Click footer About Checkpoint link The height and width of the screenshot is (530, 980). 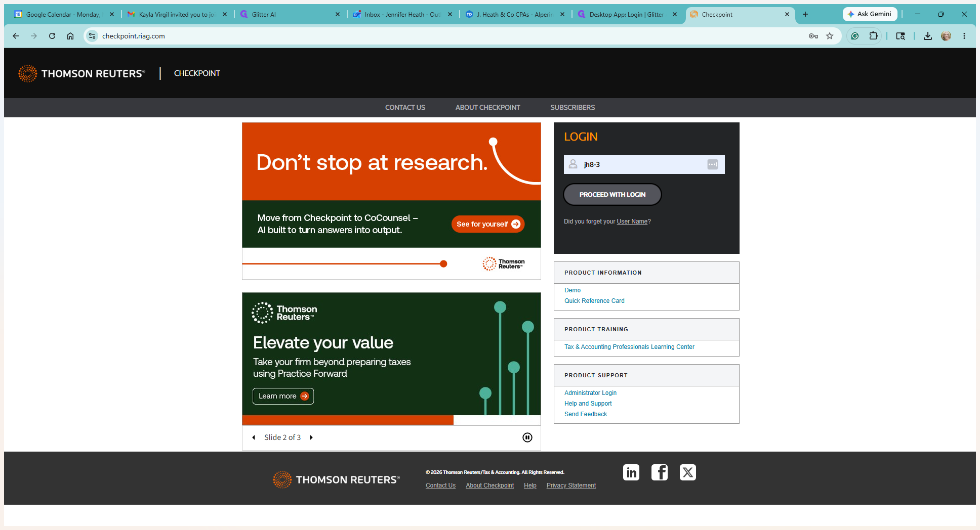(x=489, y=485)
